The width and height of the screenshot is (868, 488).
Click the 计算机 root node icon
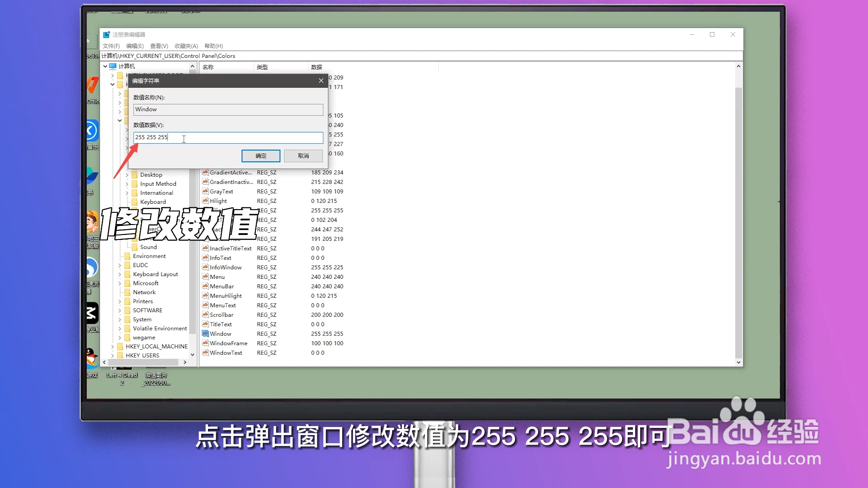(113, 66)
